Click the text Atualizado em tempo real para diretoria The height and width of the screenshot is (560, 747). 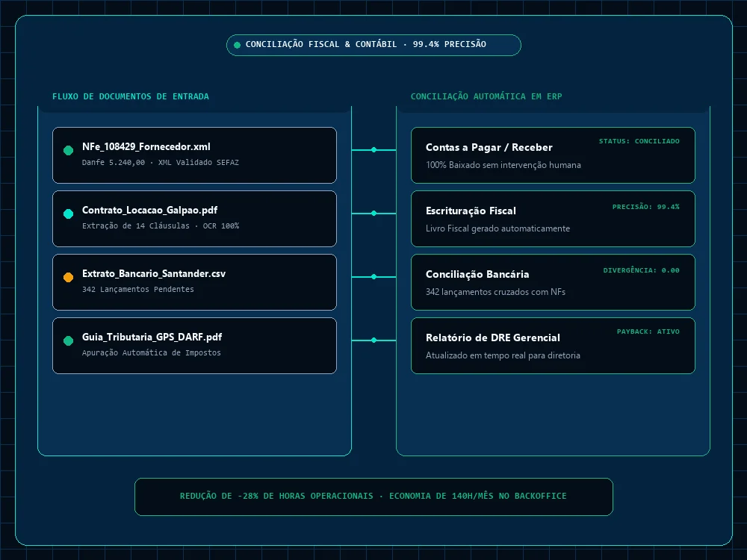(503, 355)
